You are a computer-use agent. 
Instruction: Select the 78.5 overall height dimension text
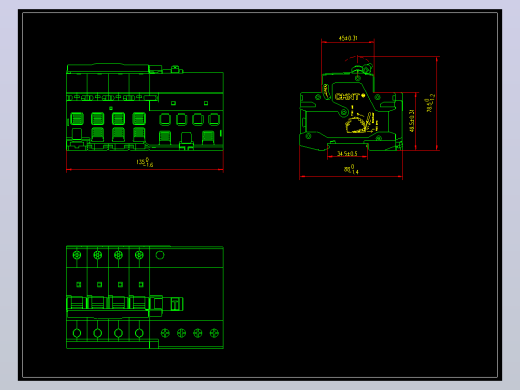430,103
